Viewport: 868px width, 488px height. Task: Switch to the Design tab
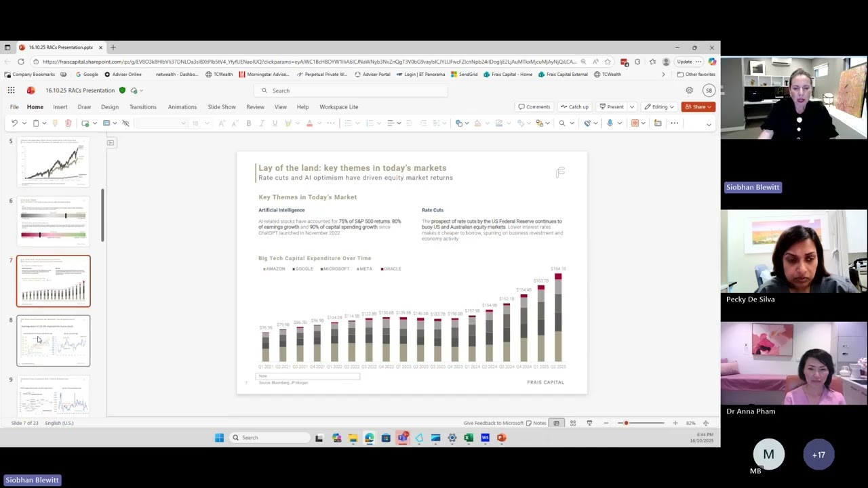110,106
